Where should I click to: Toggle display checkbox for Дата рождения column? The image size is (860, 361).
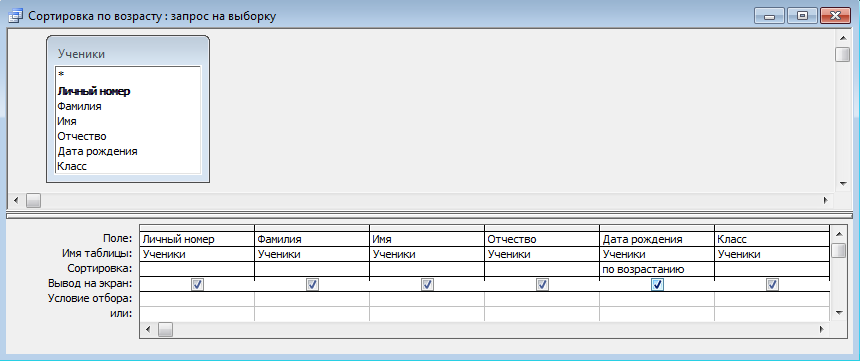pyautogui.click(x=658, y=285)
